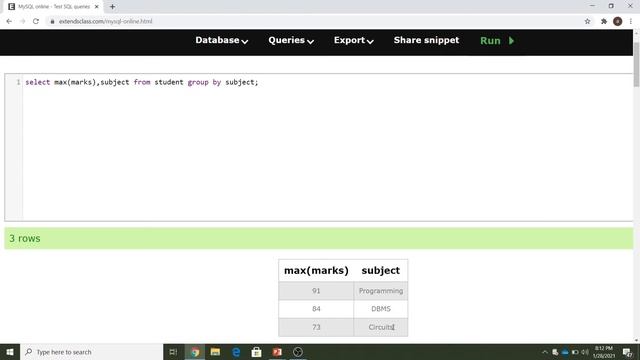The height and width of the screenshot is (360, 640).
Task: Open the Database dropdown menu
Action: click(x=221, y=40)
